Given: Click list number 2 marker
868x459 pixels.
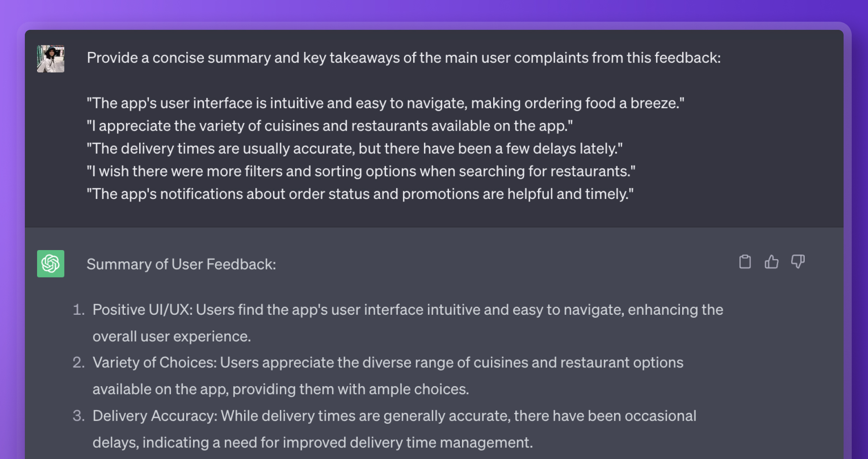Looking at the screenshot, I should click(79, 363).
